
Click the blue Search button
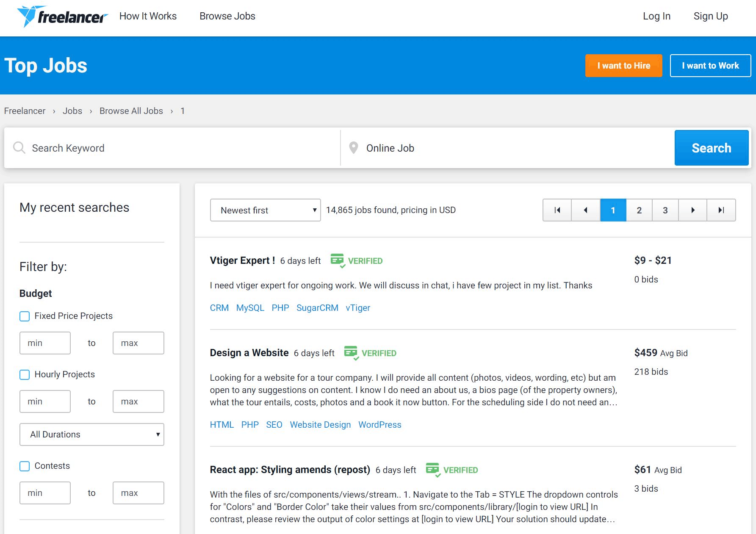click(x=712, y=148)
